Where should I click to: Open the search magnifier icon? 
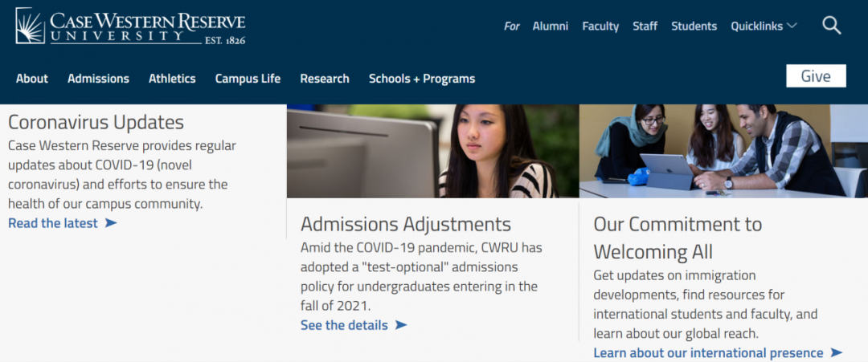tap(832, 26)
